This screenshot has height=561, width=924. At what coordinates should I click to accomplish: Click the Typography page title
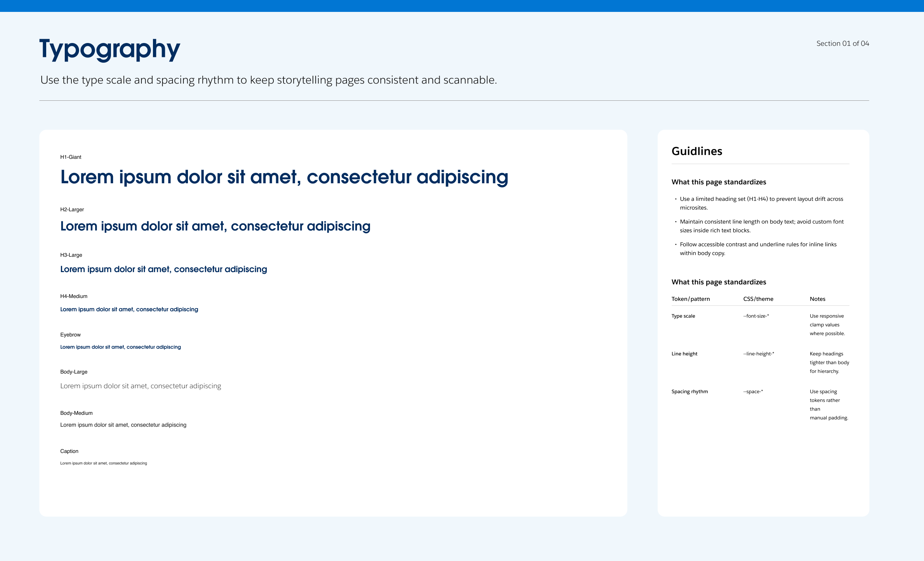pos(110,49)
